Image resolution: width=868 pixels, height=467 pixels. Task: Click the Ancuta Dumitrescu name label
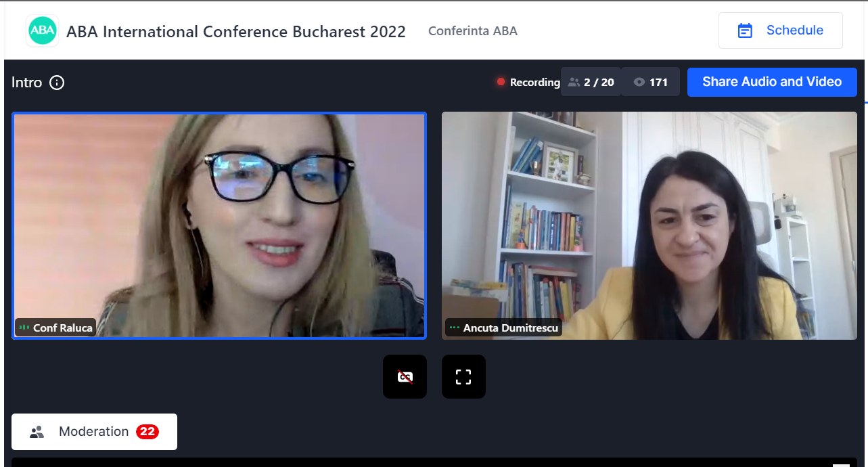[511, 328]
